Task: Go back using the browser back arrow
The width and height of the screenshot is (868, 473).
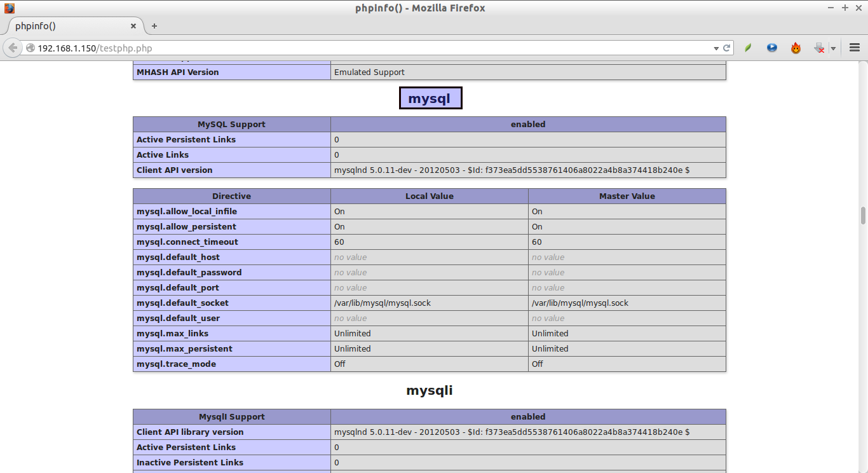Action: click(x=13, y=48)
